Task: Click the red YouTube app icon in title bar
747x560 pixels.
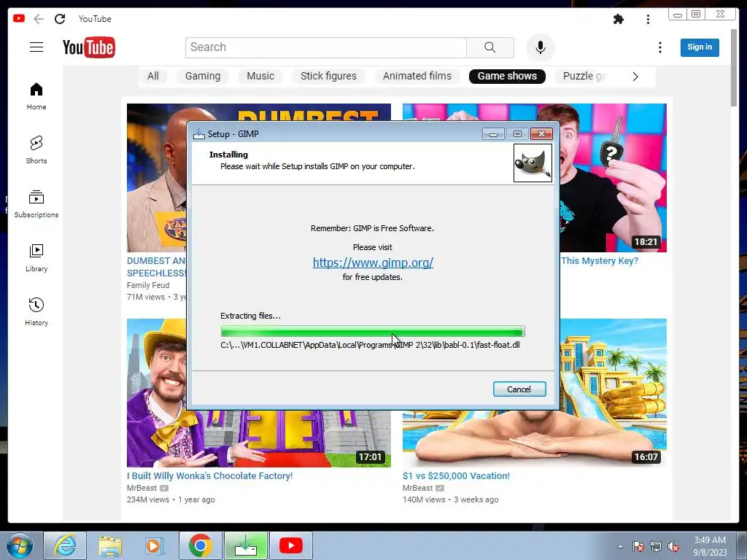Action: (19, 18)
